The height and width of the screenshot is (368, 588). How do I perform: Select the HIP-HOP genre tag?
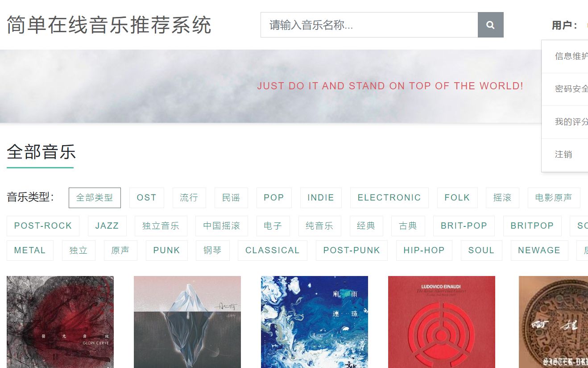[x=424, y=251]
